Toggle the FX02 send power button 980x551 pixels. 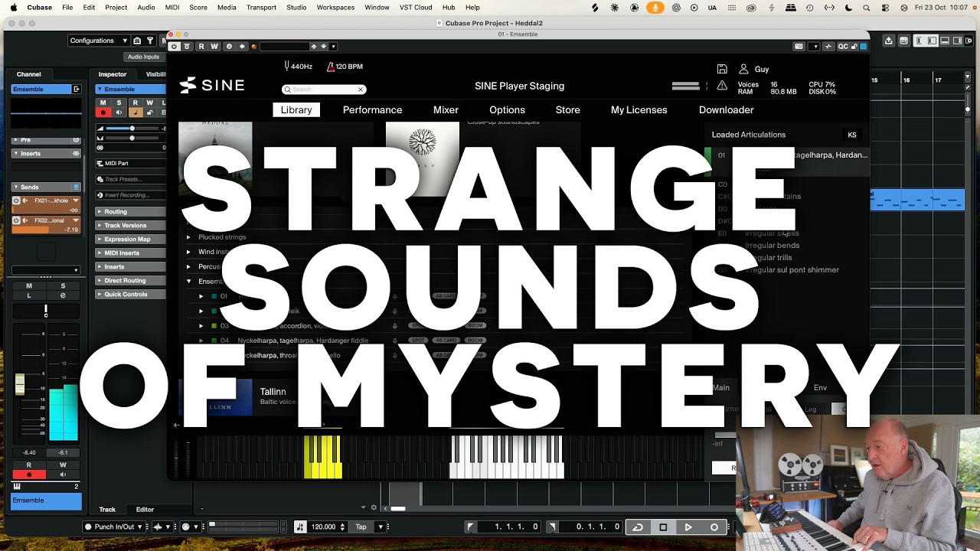point(17,220)
